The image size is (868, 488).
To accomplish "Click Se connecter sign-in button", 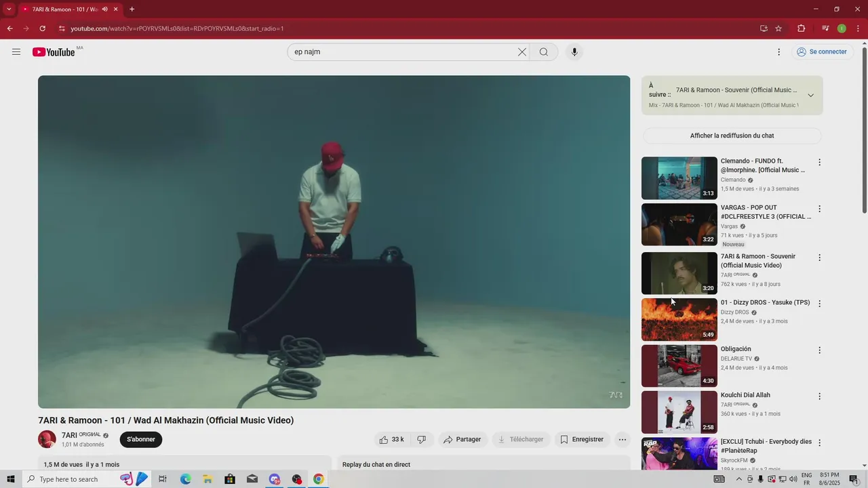I will (822, 52).
